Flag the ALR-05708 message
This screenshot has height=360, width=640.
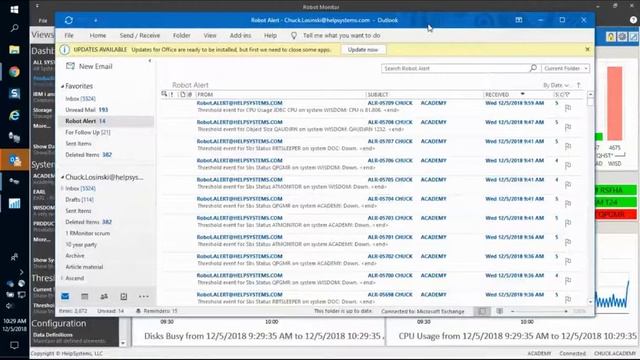(568, 127)
